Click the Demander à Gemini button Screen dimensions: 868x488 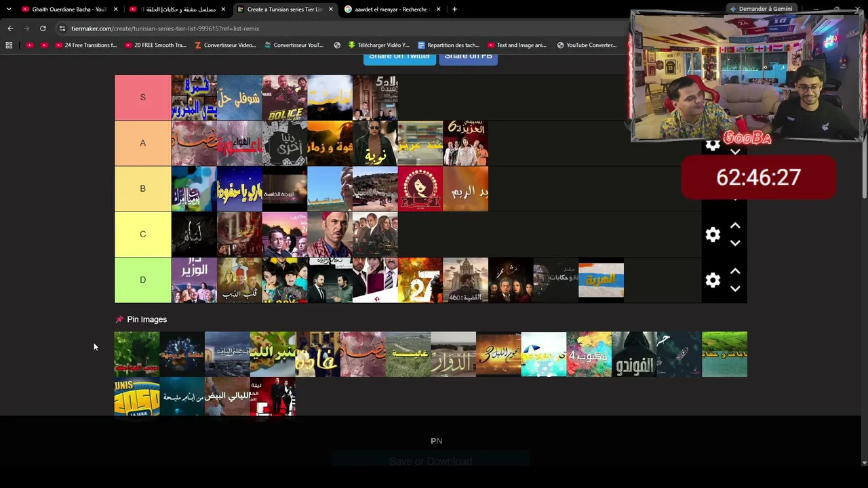click(760, 9)
